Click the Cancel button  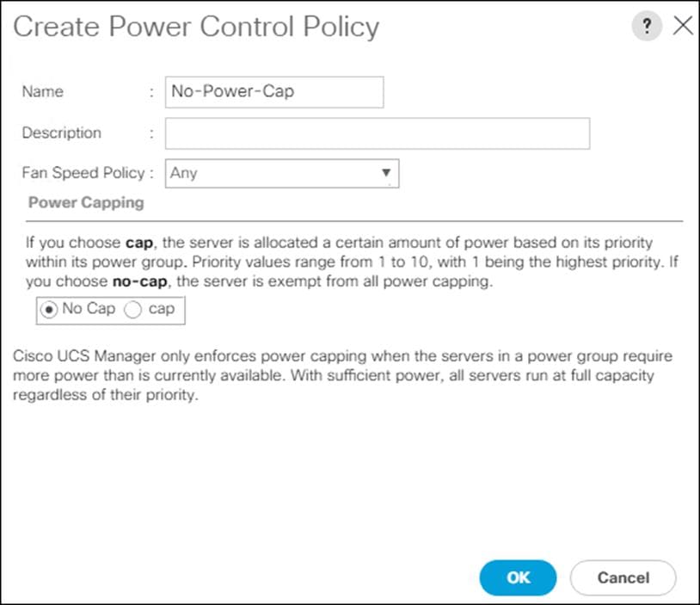click(623, 577)
